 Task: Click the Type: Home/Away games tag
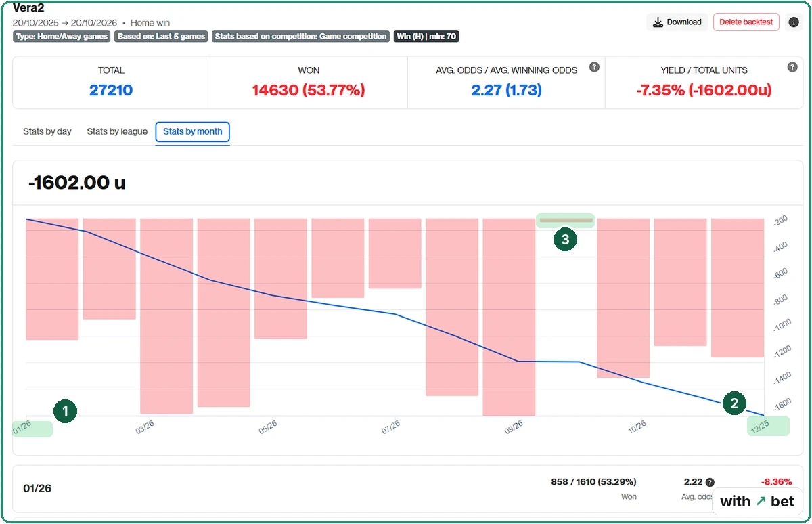point(62,37)
